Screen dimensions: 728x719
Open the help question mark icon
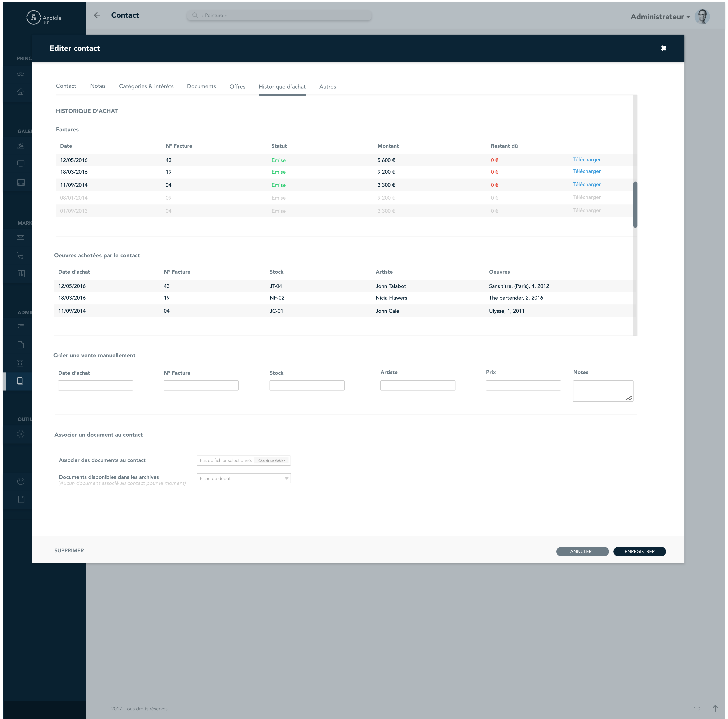[x=21, y=481]
